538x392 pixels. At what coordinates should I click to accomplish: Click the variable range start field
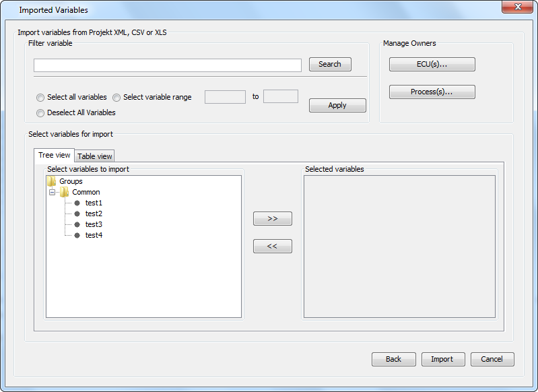(x=225, y=97)
